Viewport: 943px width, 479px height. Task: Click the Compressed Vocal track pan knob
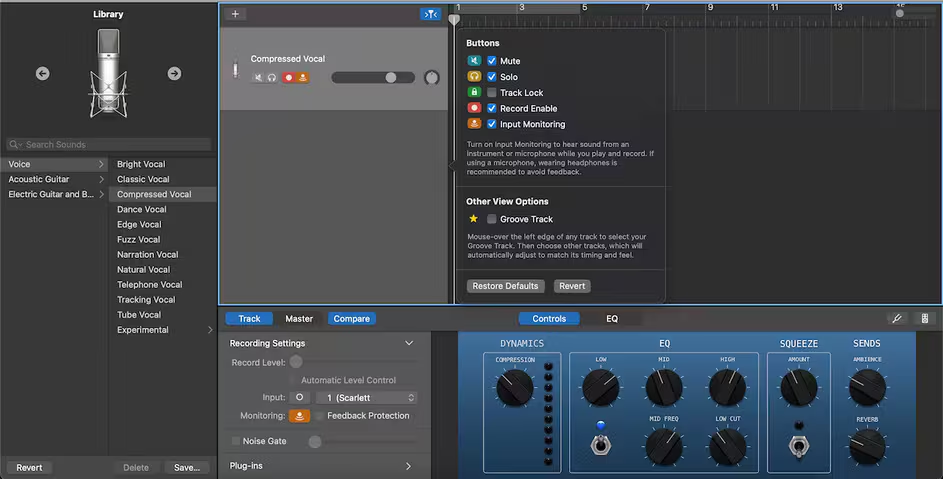coord(432,78)
